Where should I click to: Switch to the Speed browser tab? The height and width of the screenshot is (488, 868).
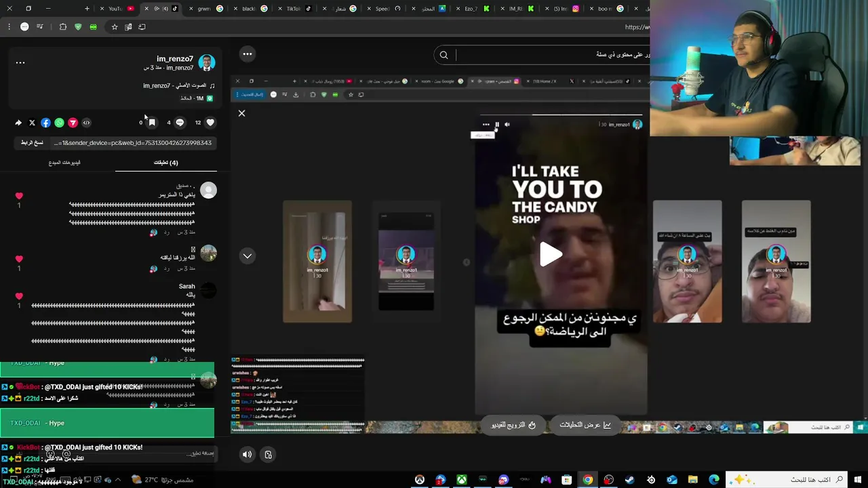pos(384,9)
